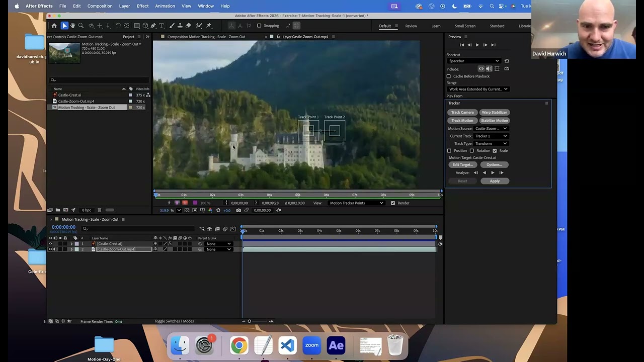This screenshot has height=362, width=644.
Task: Analyze one frame forward in Tracker
Action: pyautogui.click(x=501, y=173)
